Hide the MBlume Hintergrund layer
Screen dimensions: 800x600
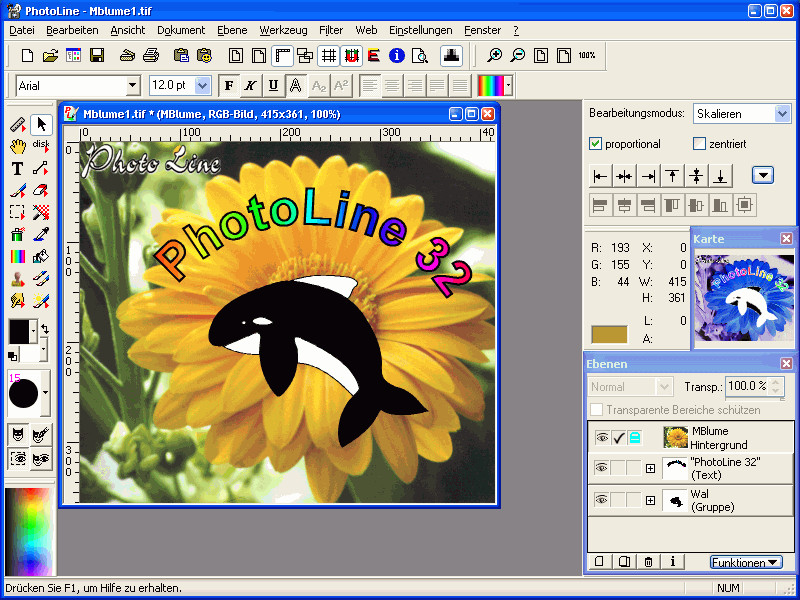point(602,437)
